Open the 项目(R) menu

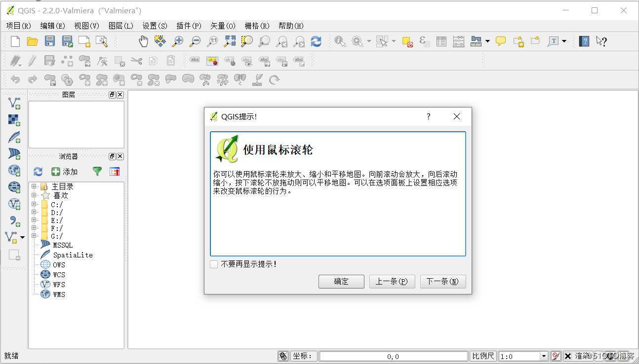[x=18, y=26]
